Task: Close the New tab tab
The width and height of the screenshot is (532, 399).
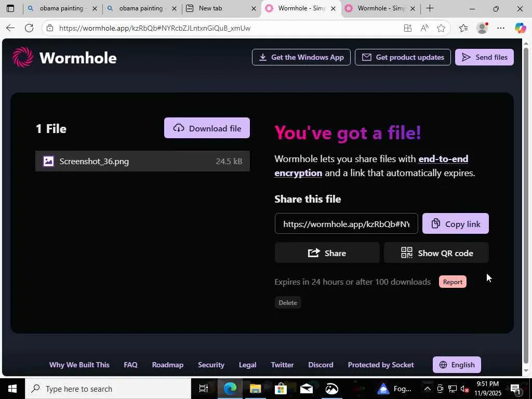Action: (x=254, y=8)
